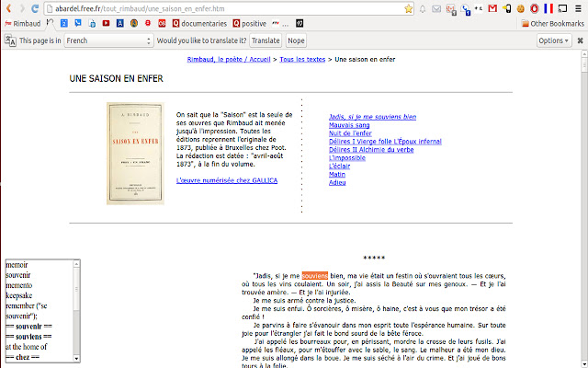Close the translation bar
The image size is (588, 368).
tap(580, 40)
